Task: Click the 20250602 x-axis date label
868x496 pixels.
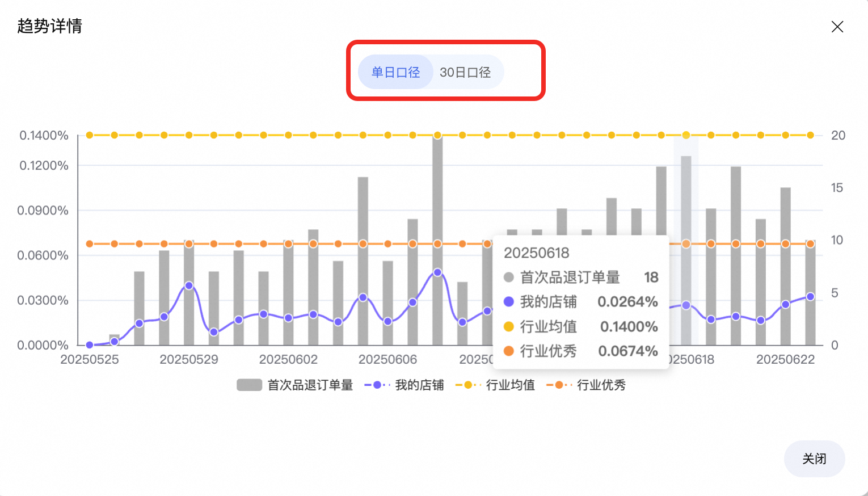Action: [288, 360]
